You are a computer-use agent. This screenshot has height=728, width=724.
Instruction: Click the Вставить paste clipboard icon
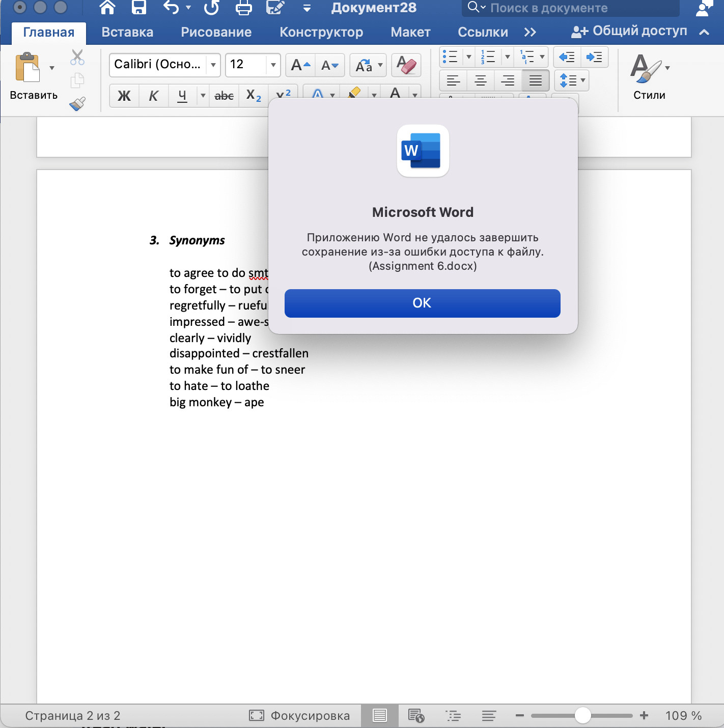point(27,67)
